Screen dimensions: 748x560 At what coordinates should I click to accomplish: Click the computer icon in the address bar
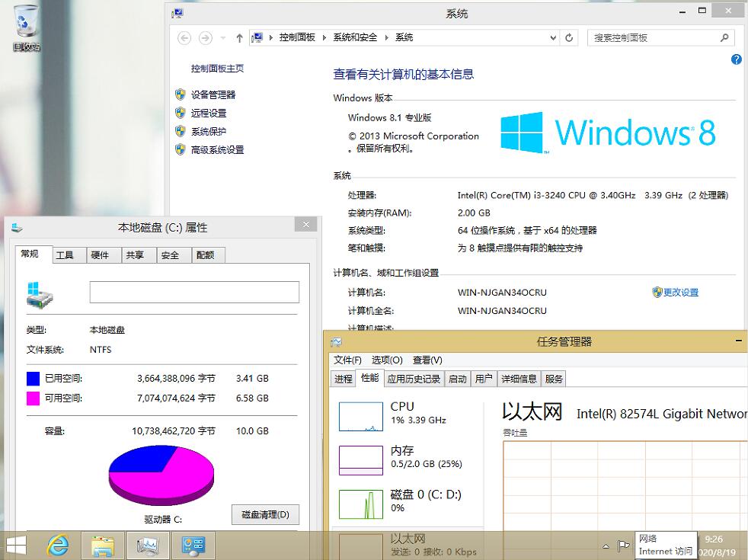coord(257,37)
